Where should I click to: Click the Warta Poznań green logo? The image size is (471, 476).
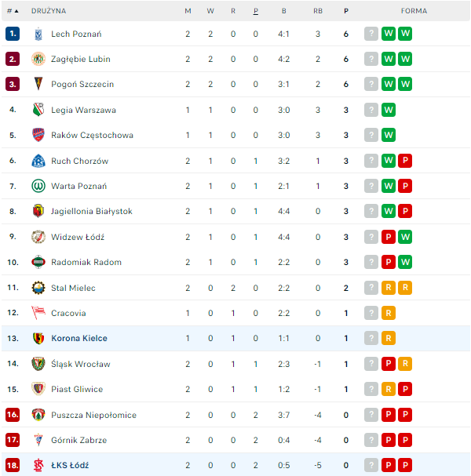point(38,186)
